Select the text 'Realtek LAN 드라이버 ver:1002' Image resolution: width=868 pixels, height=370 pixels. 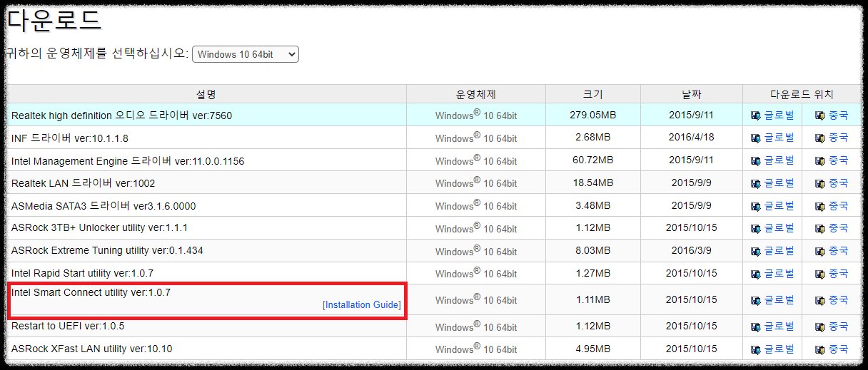pos(84,183)
